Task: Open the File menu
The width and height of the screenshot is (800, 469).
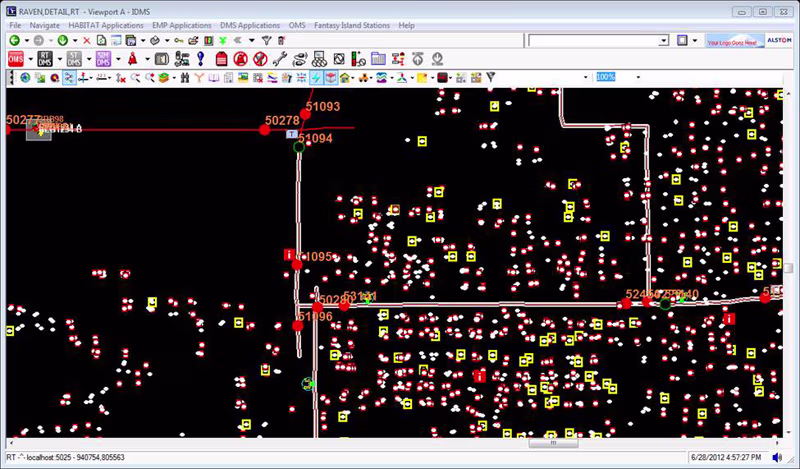Action: point(15,25)
